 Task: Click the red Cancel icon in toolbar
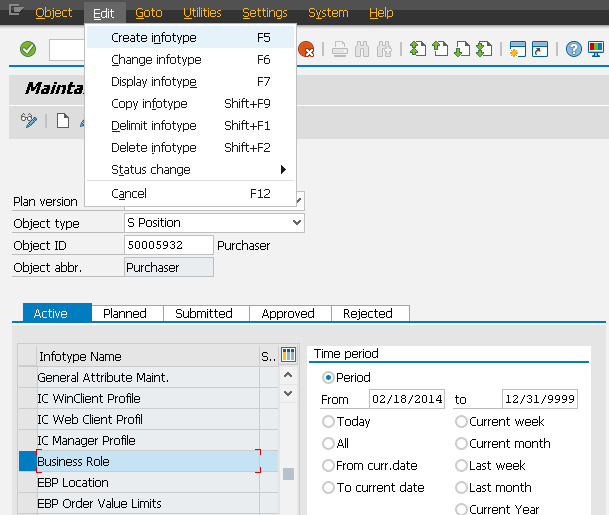click(306, 49)
